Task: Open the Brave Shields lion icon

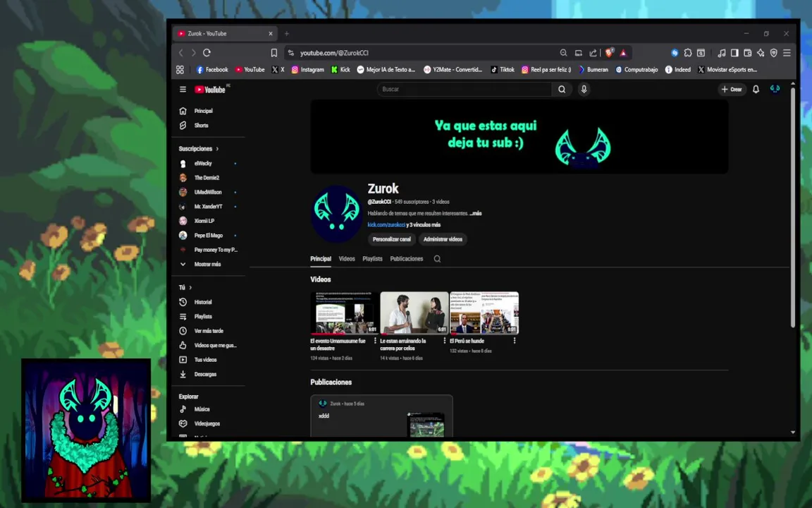Action: coord(610,52)
